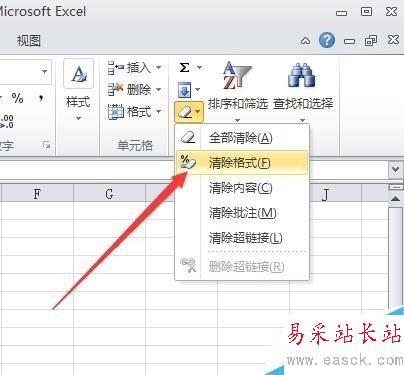
Task: Expand the 删除 dropdown arrow
Action: 159,89
